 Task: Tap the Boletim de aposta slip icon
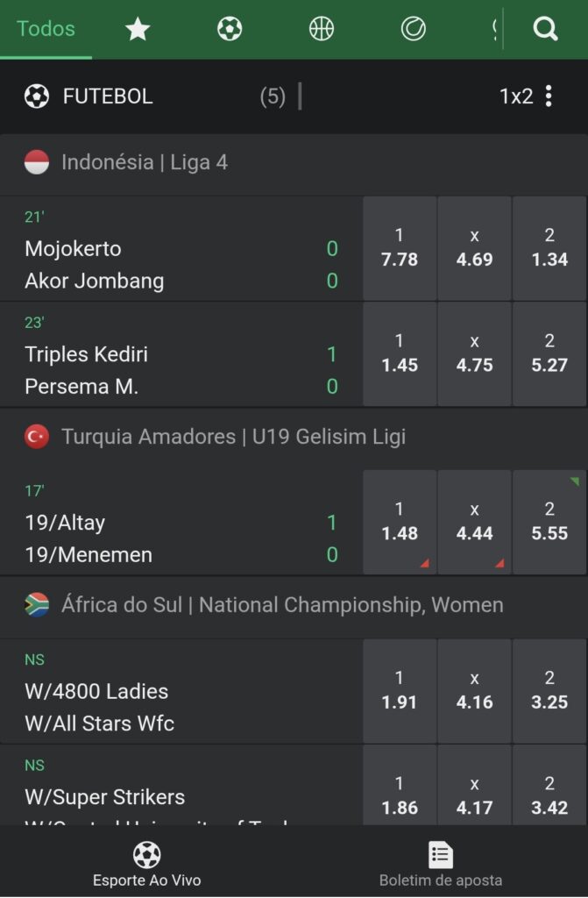tap(440, 854)
